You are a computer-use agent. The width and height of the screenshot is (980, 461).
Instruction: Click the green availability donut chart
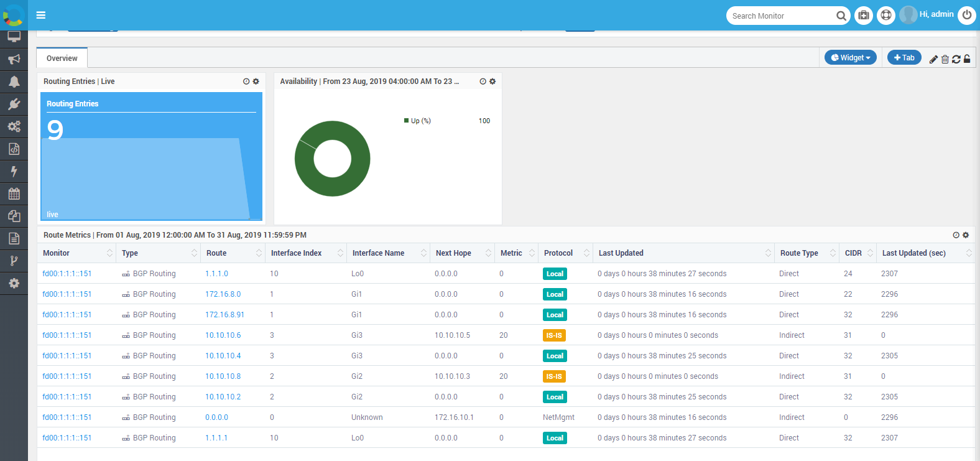[x=333, y=159]
